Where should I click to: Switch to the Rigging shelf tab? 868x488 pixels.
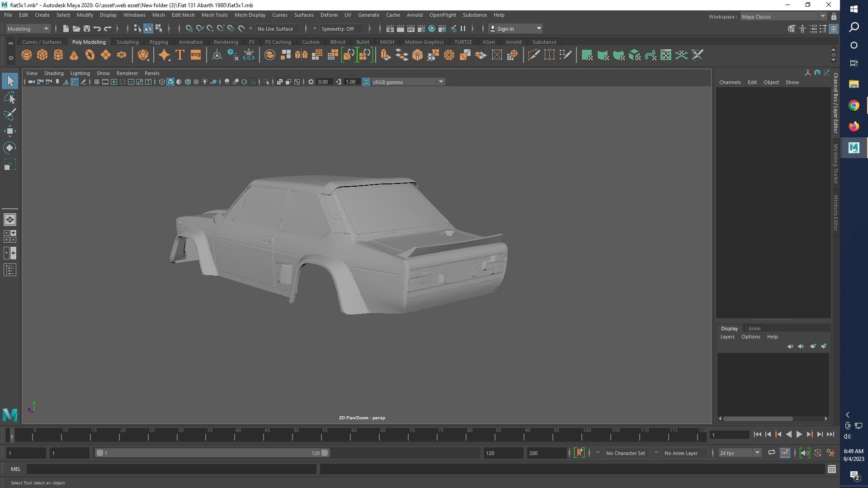(x=159, y=42)
